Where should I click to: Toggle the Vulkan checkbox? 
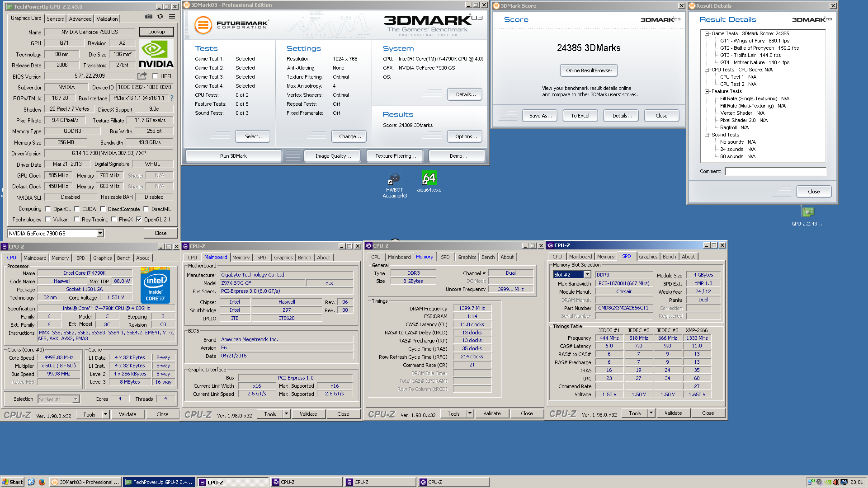click(x=48, y=220)
